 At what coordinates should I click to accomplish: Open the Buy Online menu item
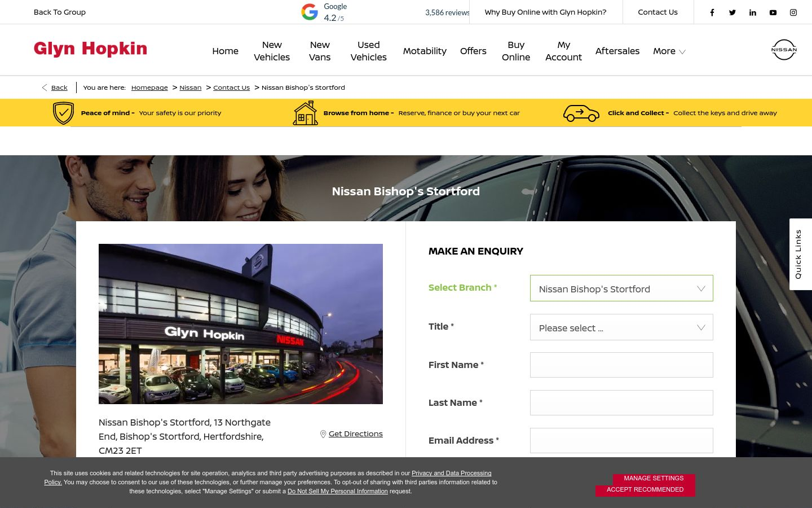516,51
